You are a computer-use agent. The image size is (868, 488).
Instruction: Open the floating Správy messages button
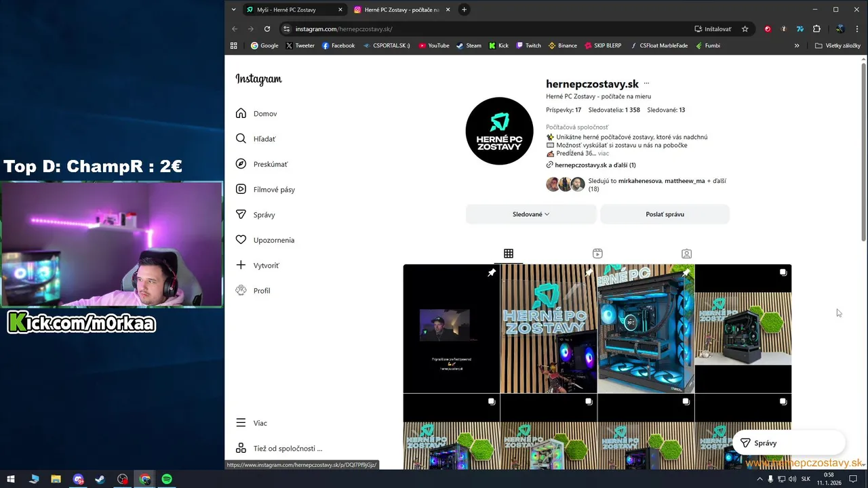(789, 443)
